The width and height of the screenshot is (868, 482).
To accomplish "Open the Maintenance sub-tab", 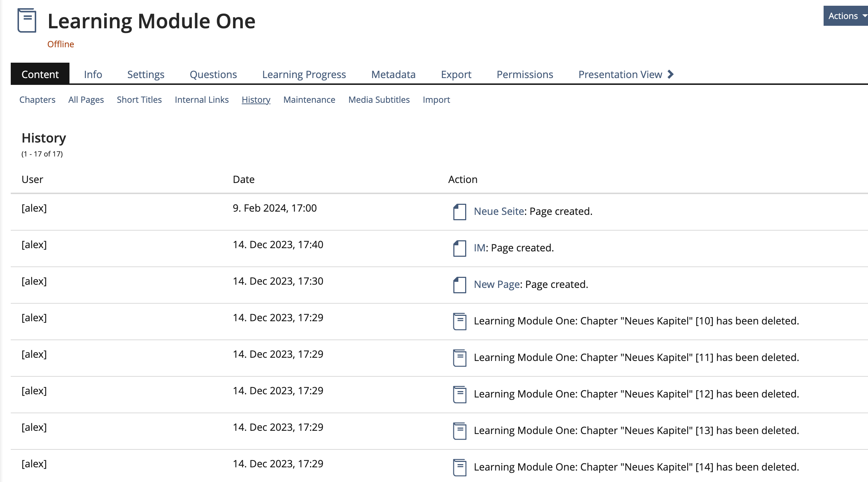I will tap(309, 100).
